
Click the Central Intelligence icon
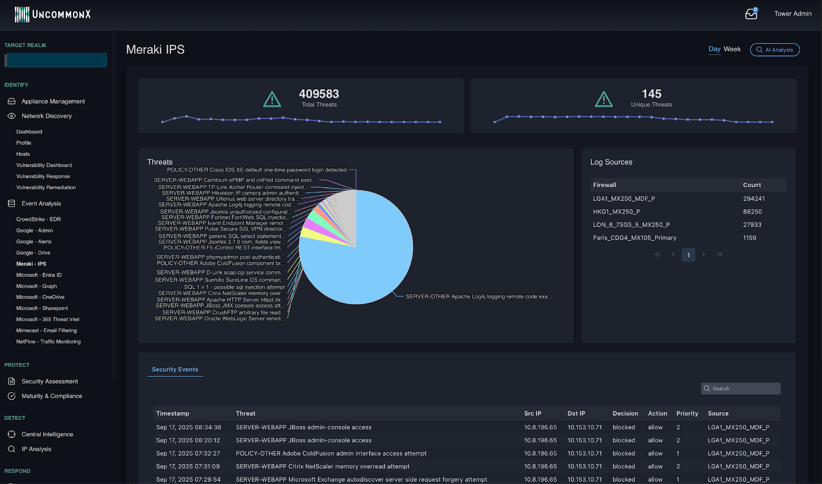click(12, 434)
